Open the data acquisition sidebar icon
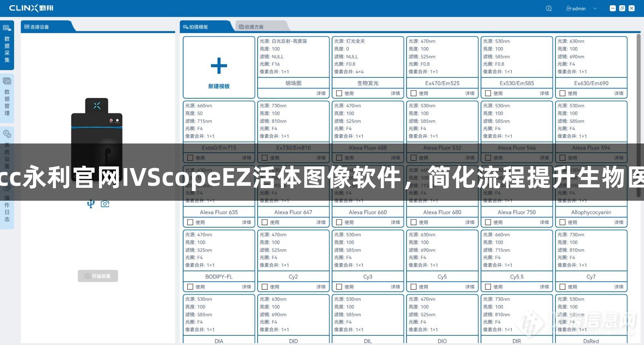Screen dimensions: 644x345 click(7, 28)
